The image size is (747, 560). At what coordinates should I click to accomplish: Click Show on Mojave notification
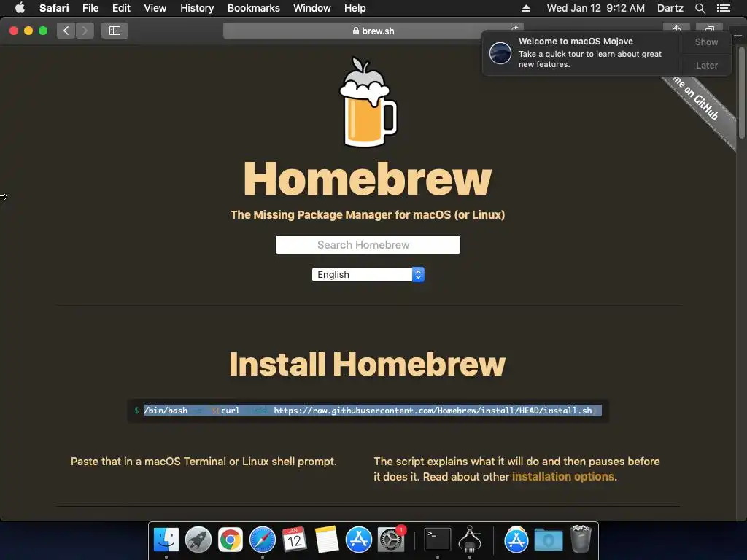coord(706,42)
